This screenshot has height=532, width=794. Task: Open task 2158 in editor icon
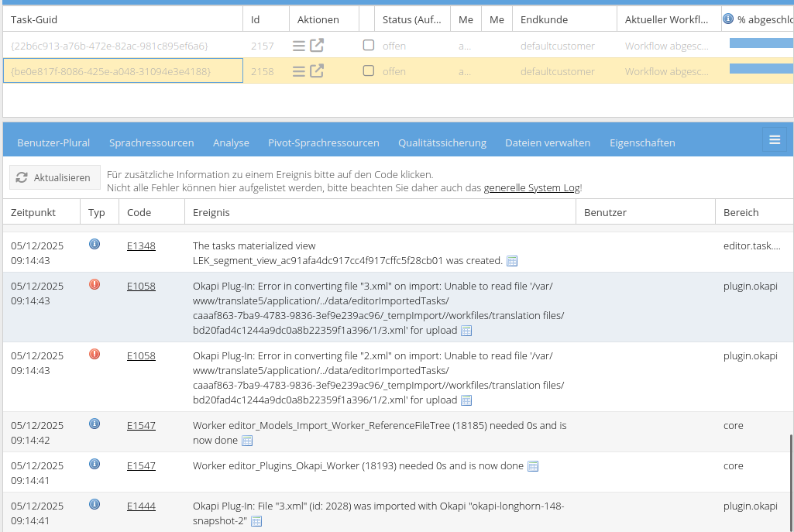pos(317,71)
